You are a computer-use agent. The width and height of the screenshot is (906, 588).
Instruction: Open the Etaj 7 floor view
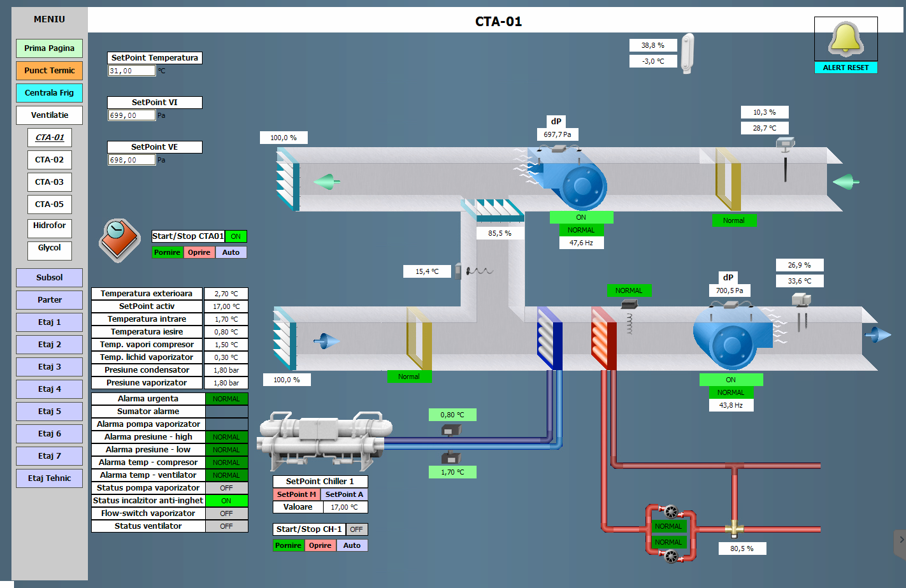click(x=50, y=456)
